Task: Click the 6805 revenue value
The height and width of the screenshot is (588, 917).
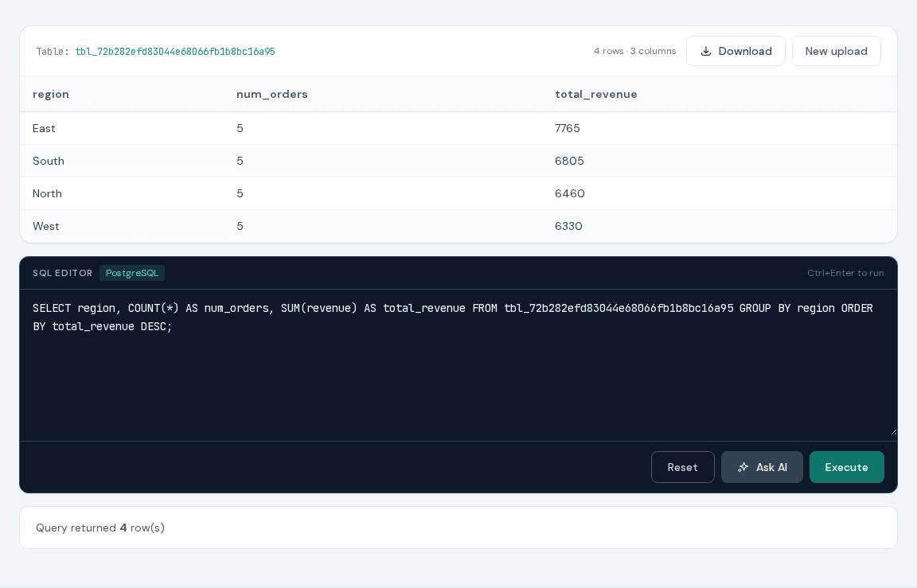Action: [569, 161]
